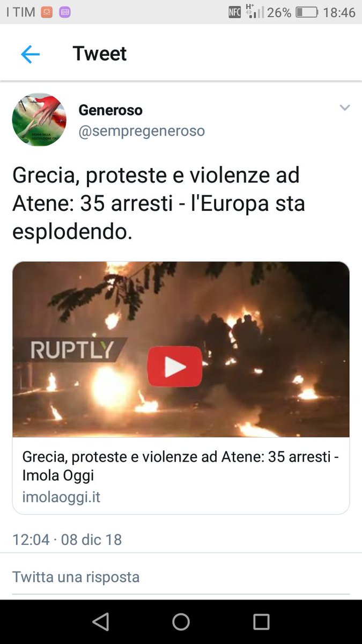Tap the tweet text about Grecia proteste
Viewport: 362px width, 644px height.
(158, 204)
